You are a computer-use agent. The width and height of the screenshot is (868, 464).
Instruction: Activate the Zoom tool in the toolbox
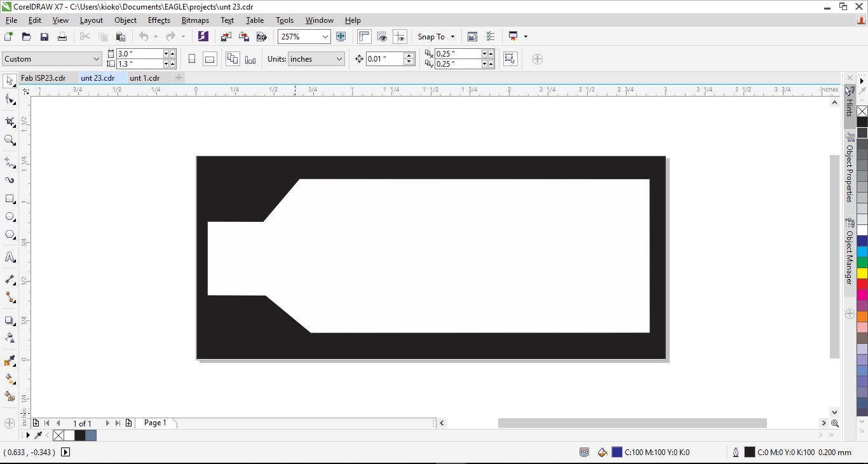point(10,140)
